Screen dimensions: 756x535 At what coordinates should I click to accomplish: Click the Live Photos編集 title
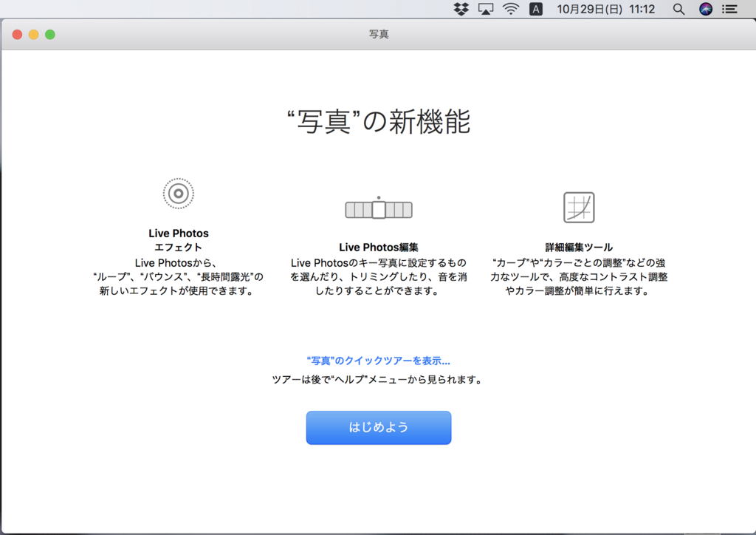tap(379, 248)
